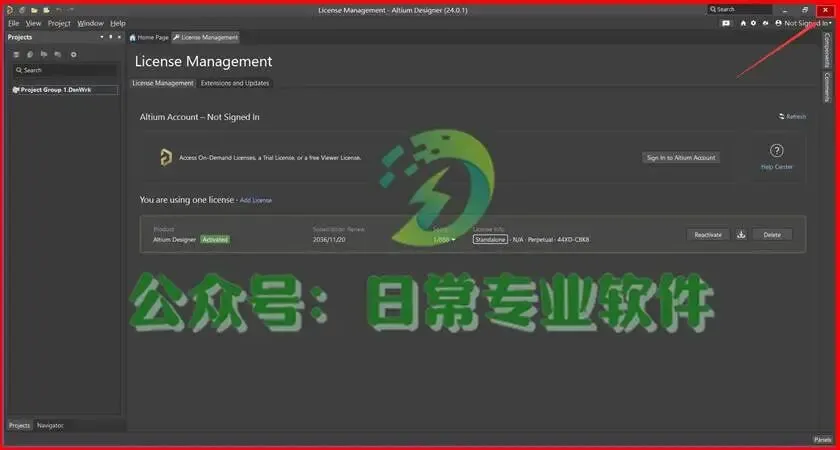Switch to the Home Page document tab
Image resolution: width=840 pixels, height=450 pixels.
point(149,38)
